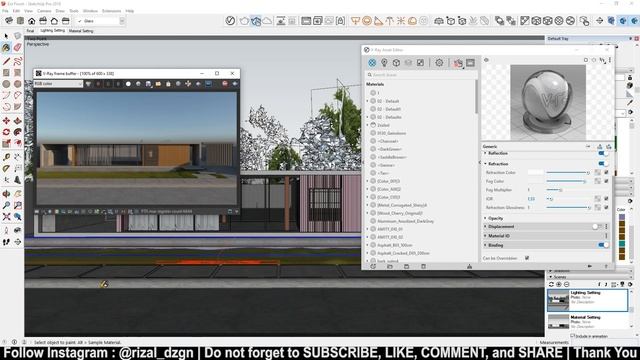Expand the Binding section arrow

(x=485, y=245)
